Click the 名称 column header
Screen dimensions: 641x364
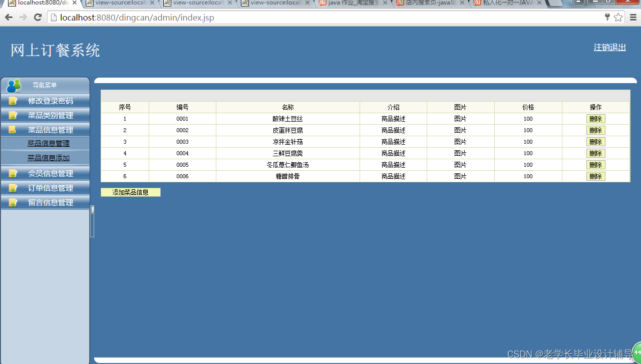click(288, 107)
